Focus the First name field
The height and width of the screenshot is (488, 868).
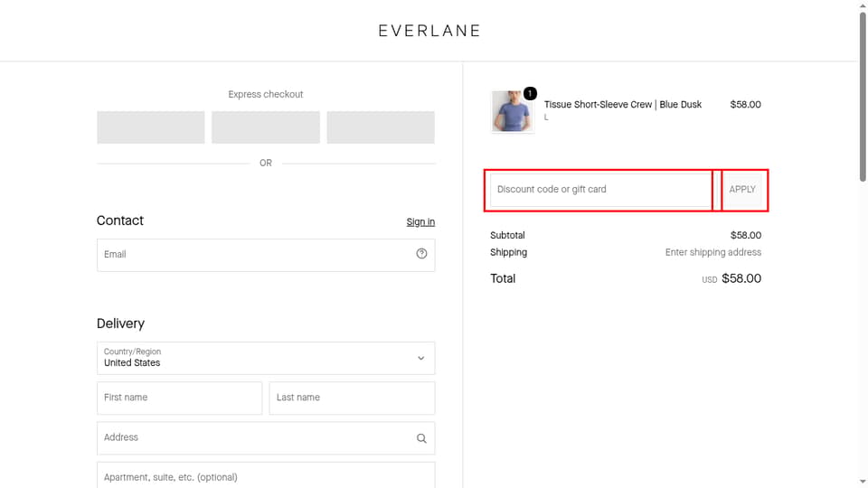tap(179, 398)
